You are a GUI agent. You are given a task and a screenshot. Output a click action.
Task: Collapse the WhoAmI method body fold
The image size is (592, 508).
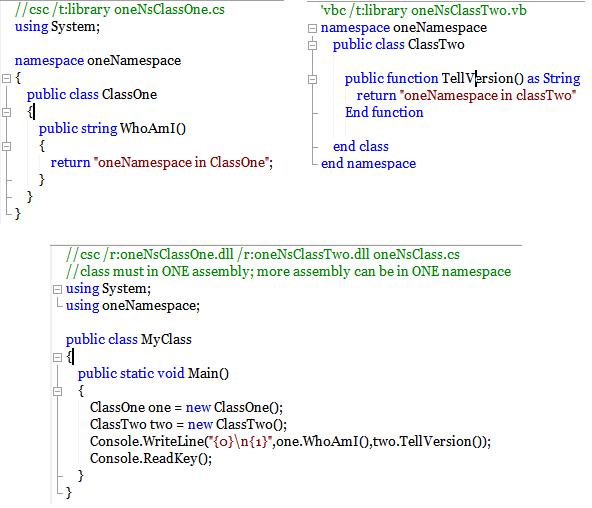point(6,146)
